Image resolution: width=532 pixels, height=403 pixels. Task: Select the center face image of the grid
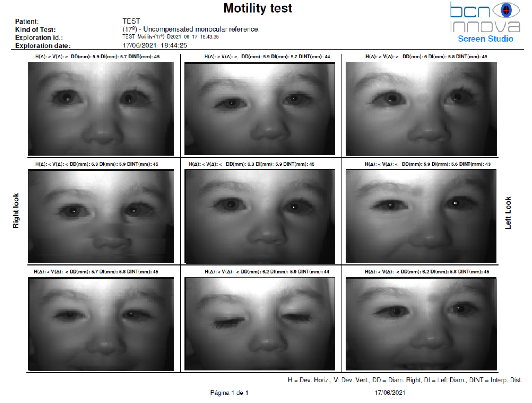(259, 216)
